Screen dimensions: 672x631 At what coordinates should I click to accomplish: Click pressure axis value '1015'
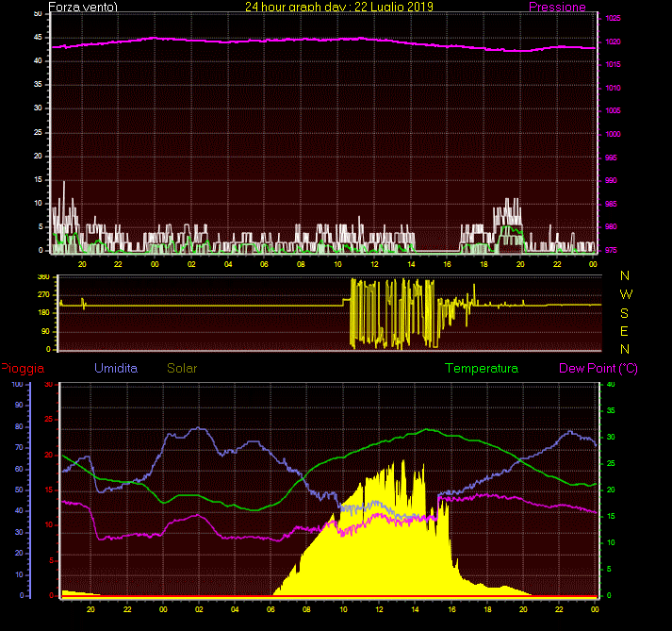pyautogui.click(x=613, y=64)
